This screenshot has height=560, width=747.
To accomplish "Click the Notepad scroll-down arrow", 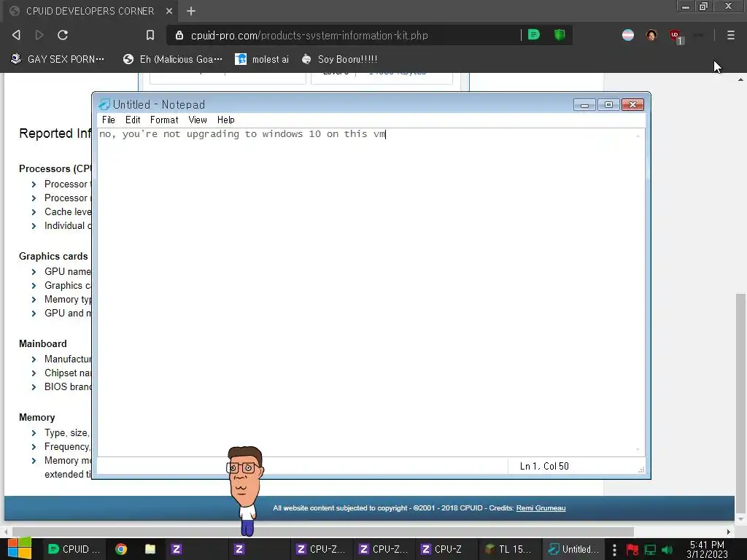I will (638, 449).
